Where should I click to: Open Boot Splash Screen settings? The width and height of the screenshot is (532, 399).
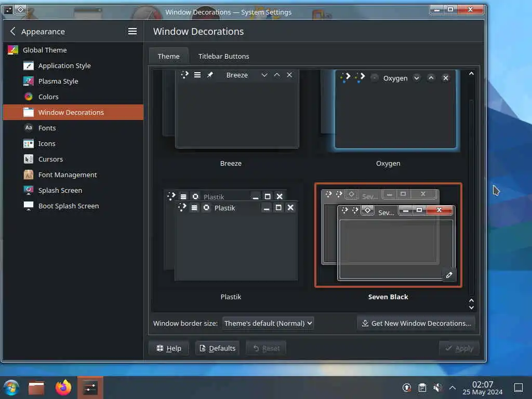click(73, 206)
